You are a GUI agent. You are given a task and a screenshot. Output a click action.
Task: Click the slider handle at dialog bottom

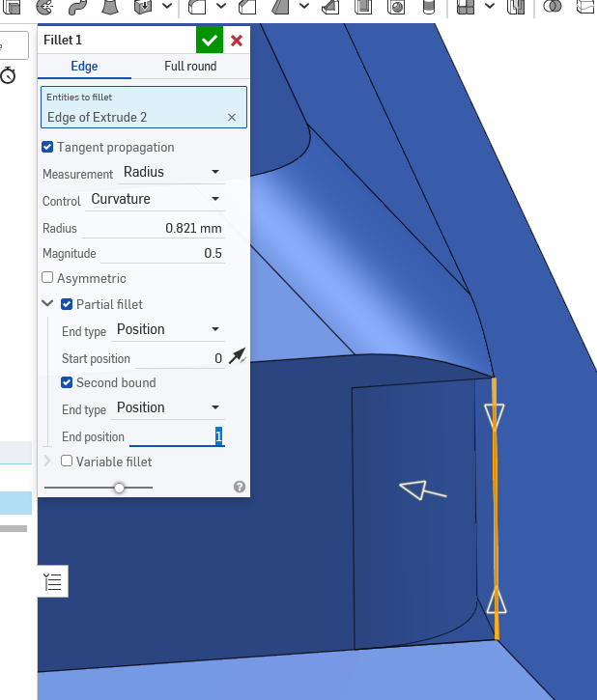coord(119,488)
